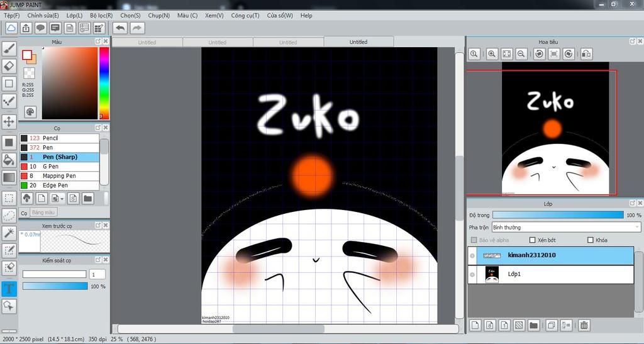Click the foreground color swatch
The image size is (644, 344).
tap(27, 55)
